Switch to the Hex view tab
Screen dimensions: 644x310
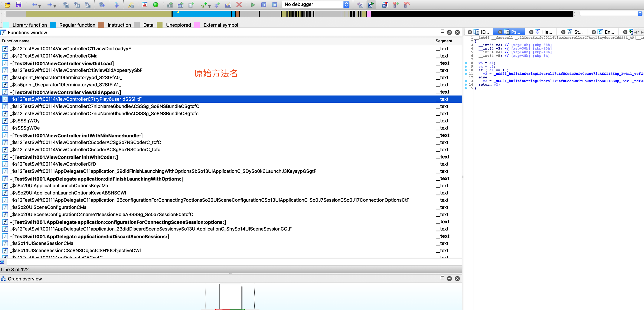[x=546, y=32]
